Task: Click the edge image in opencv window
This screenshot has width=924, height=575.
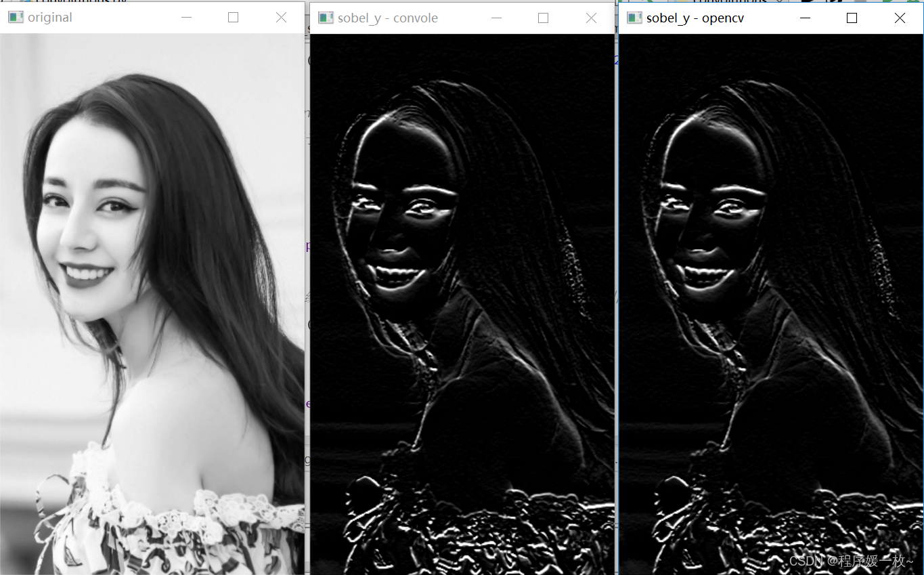Action: coord(771,304)
